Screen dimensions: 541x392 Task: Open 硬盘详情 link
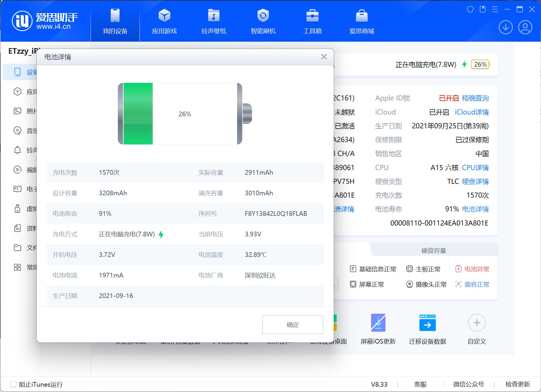coord(475,181)
